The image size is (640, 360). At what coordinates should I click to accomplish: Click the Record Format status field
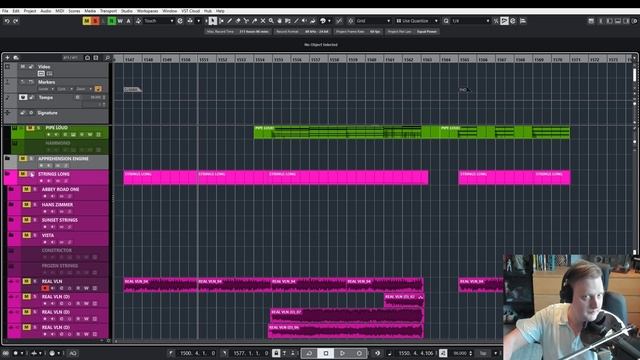point(302,31)
